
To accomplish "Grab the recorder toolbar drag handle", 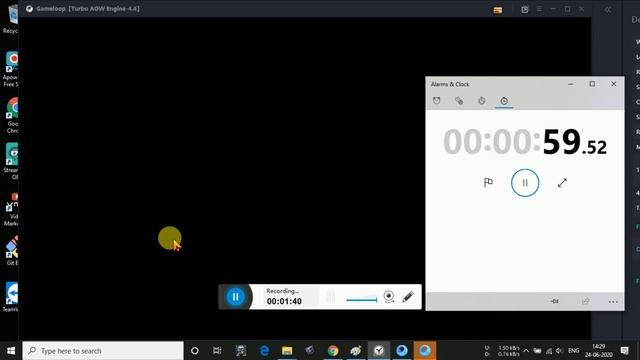I will (331, 297).
